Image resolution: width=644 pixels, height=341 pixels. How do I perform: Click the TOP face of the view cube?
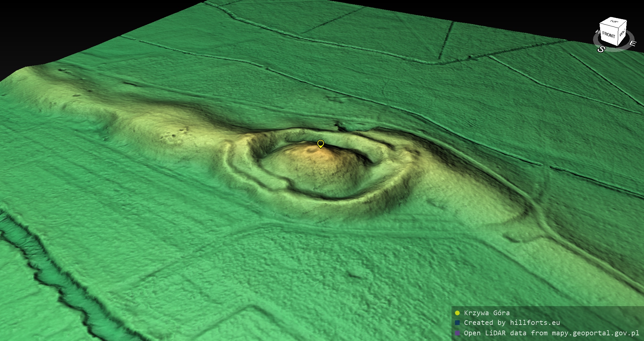click(614, 22)
